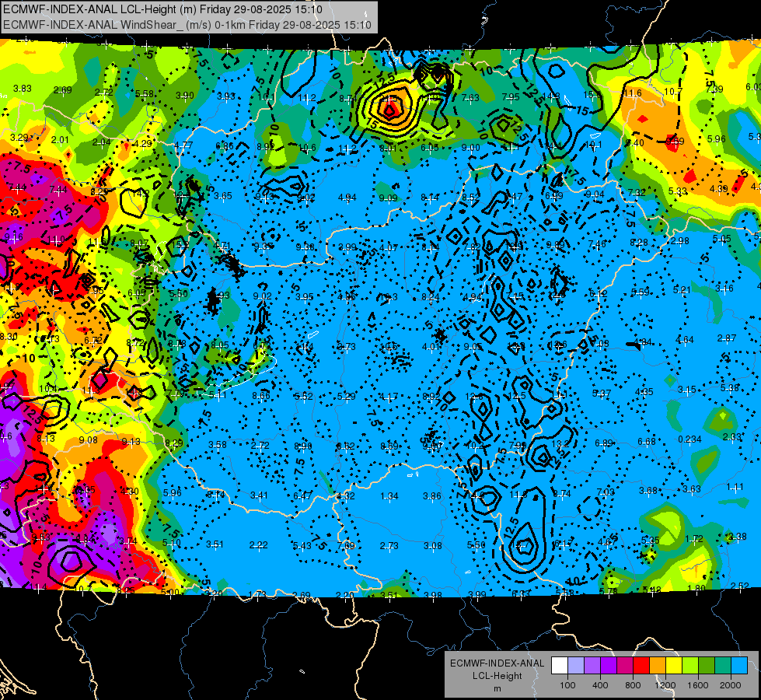
Task: Click the legend tick label 100
Action: point(567,685)
